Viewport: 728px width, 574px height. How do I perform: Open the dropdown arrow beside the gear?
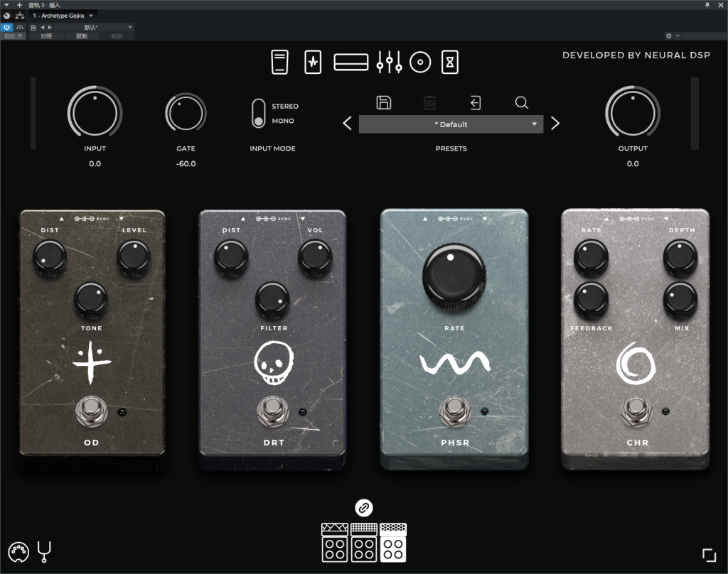pyautogui.click(x=678, y=36)
